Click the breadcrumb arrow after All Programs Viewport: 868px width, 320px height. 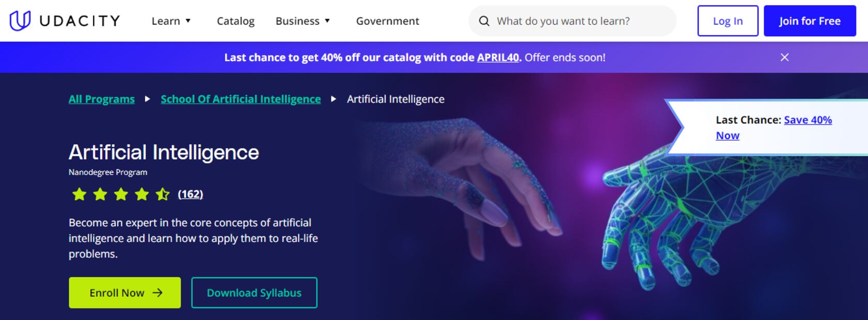tap(148, 99)
